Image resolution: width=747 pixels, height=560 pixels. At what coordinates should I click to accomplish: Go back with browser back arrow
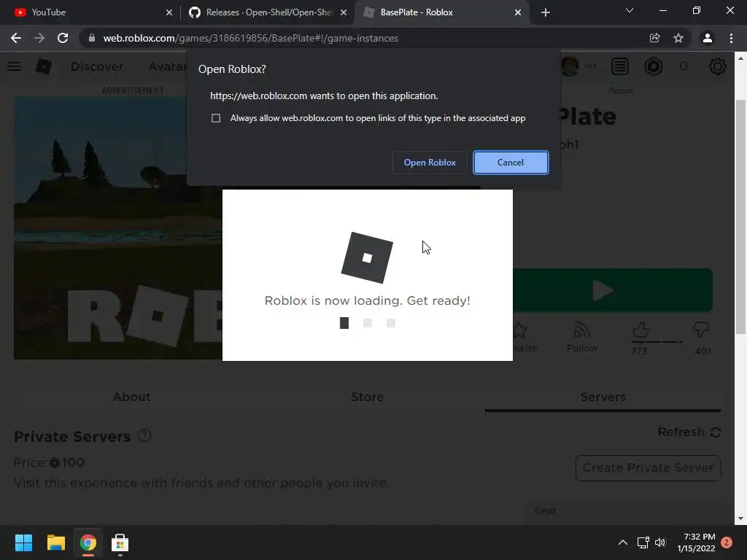click(x=16, y=38)
